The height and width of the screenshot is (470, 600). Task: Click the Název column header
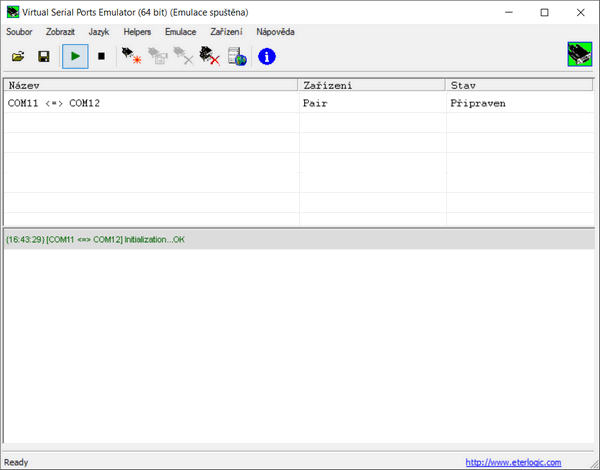pos(150,85)
